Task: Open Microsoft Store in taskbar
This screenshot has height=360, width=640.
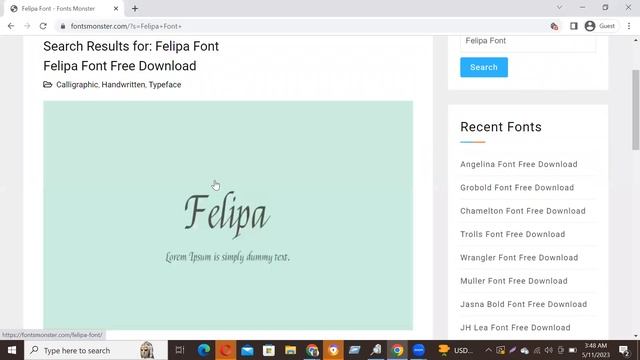Action: click(x=269, y=350)
